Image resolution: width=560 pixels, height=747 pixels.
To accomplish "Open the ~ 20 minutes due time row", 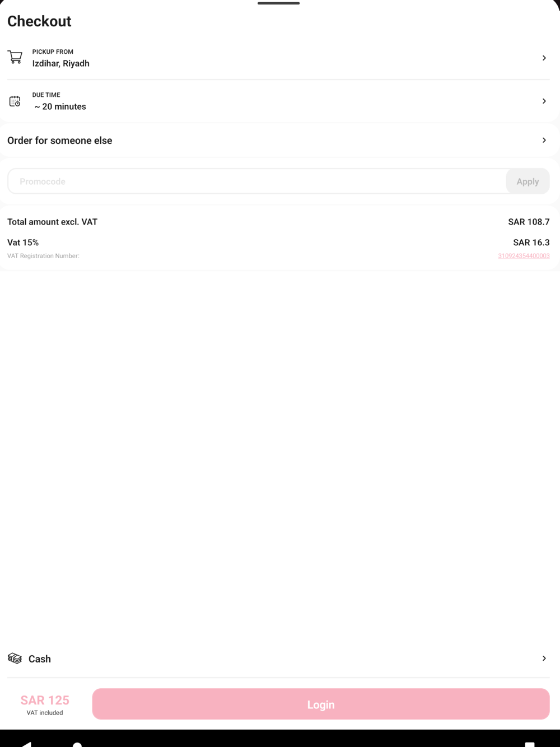I will (278, 101).
